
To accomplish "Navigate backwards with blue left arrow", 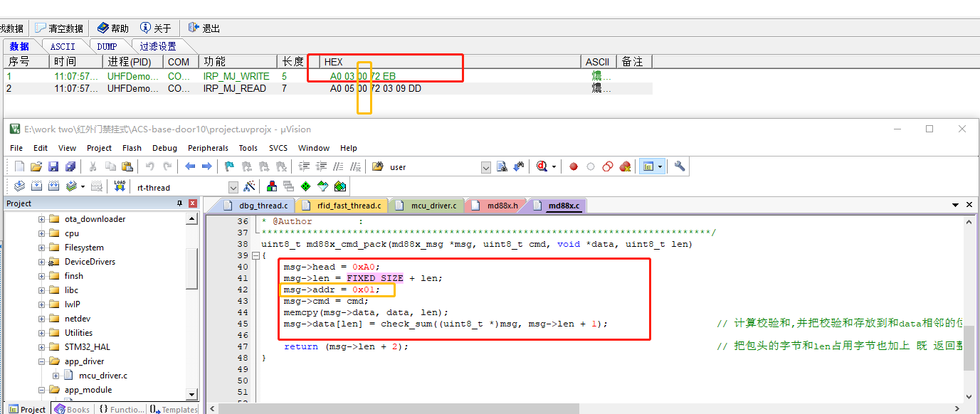I will point(190,166).
